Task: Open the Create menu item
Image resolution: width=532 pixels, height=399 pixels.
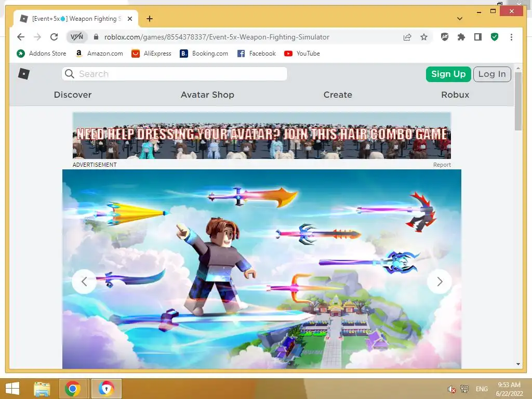Action: click(x=338, y=95)
